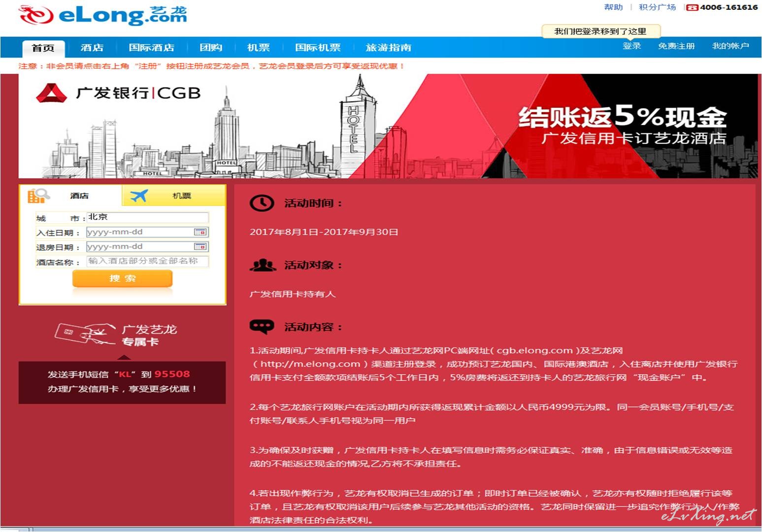Click the airplane icon on search tab
Screen dimensions: 762x532
[x=139, y=196]
